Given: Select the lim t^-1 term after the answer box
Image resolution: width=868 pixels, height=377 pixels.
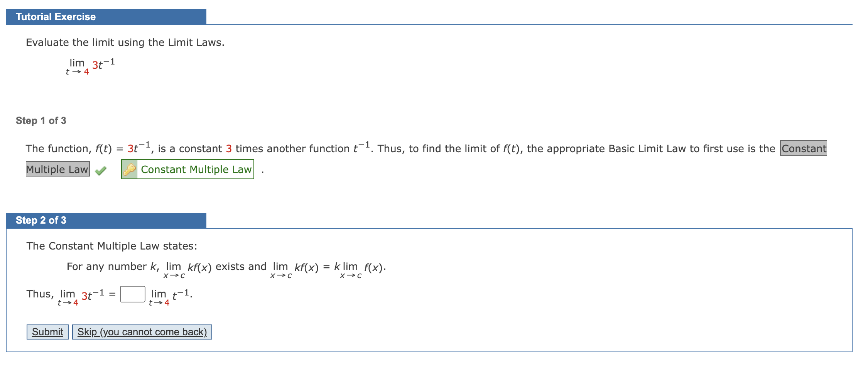Looking at the screenshot, I should coord(170,294).
